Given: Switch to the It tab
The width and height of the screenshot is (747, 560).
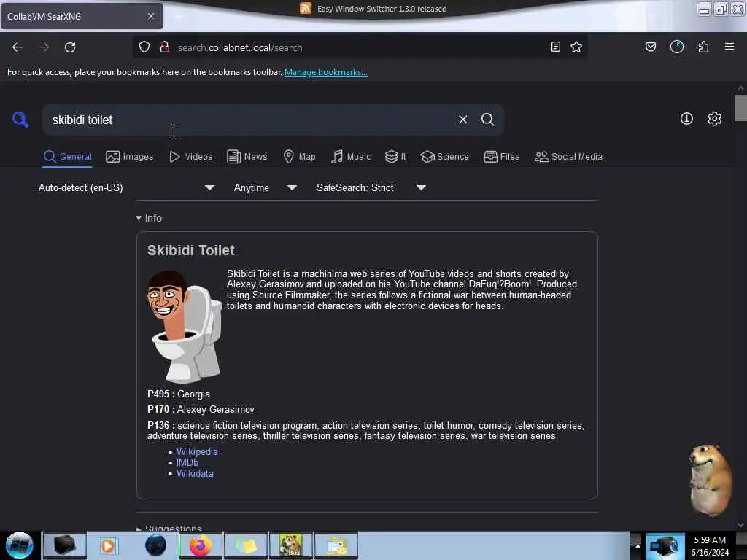Looking at the screenshot, I should 395,157.
